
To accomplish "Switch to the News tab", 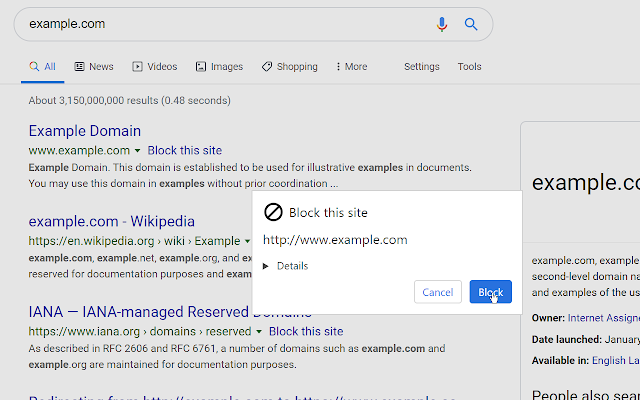I will click(94, 67).
